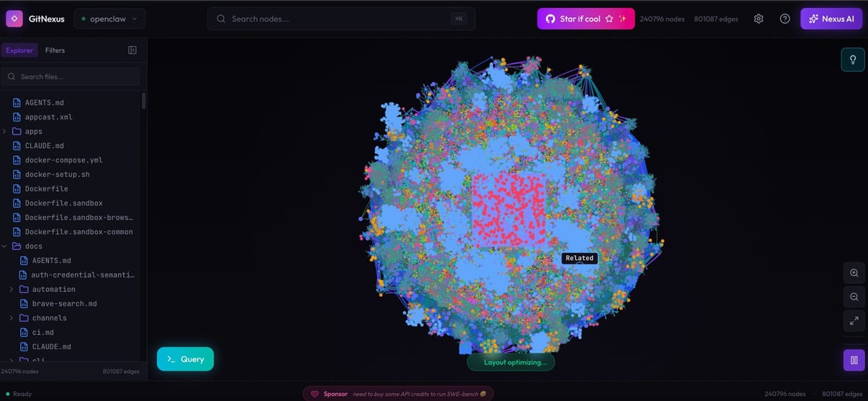Open the Query panel
The image size is (868, 401).
point(185,359)
